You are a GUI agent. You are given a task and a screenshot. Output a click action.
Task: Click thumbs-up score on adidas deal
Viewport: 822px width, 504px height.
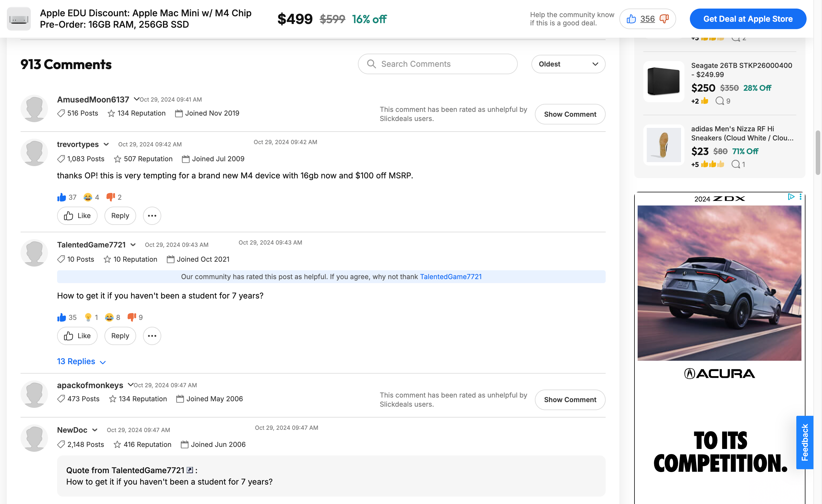(x=708, y=164)
